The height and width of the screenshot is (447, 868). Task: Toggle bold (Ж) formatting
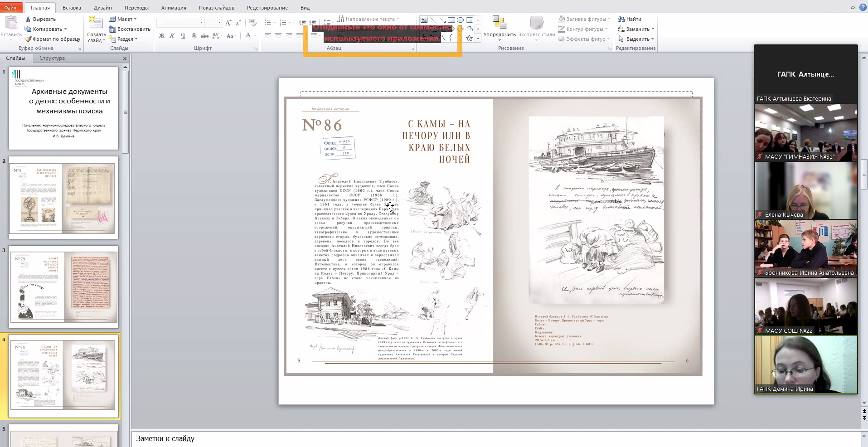pos(162,36)
